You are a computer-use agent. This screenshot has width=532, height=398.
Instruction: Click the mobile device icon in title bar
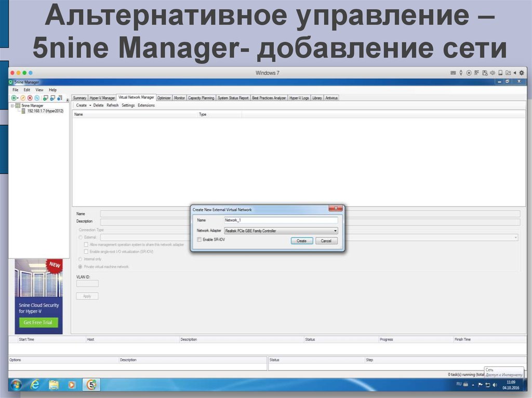500,73
